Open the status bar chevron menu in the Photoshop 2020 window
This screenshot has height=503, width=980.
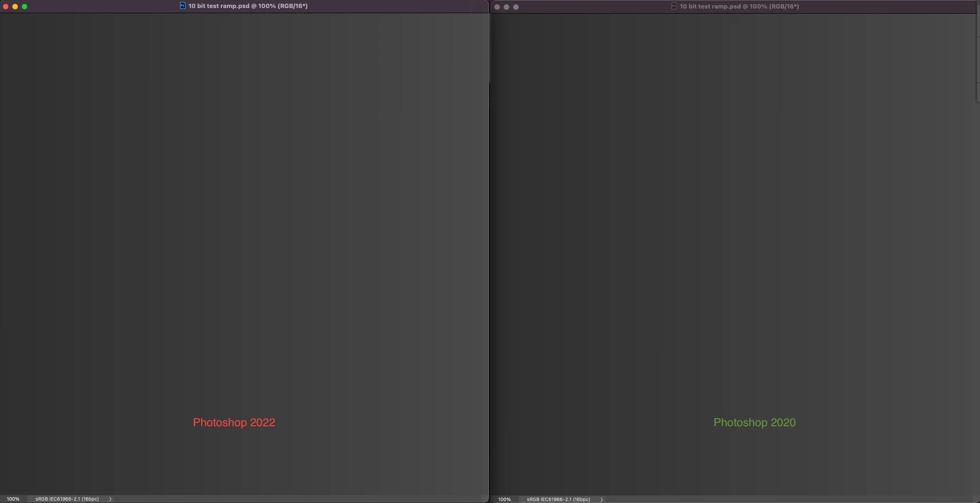click(x=602, y=499)
